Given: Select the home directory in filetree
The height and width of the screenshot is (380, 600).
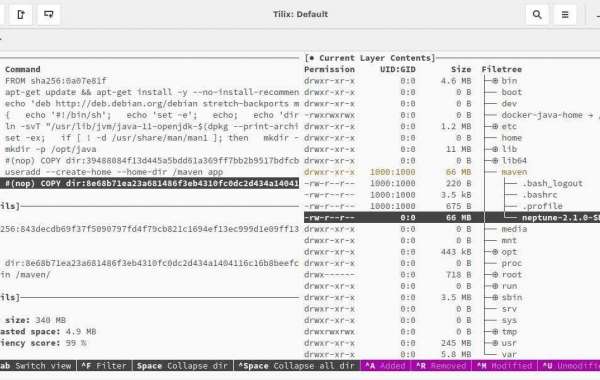Looking at the screenshot, I should coord(512,138).
